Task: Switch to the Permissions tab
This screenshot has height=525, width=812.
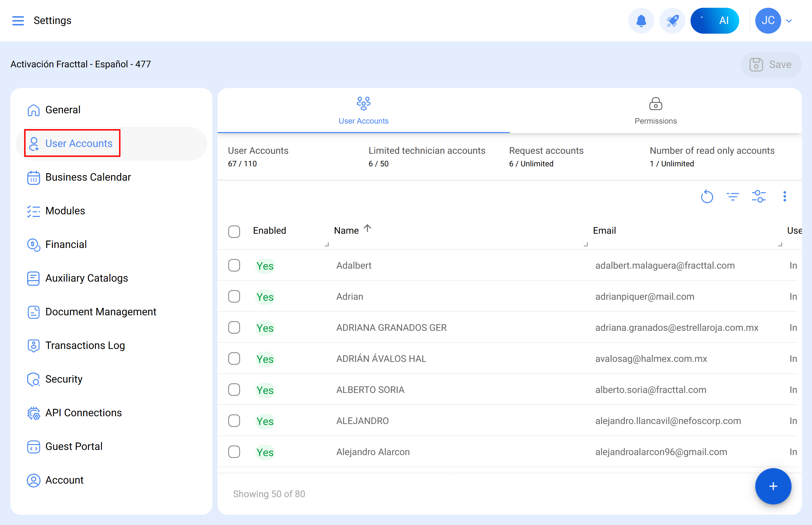Action: (655, 111)
